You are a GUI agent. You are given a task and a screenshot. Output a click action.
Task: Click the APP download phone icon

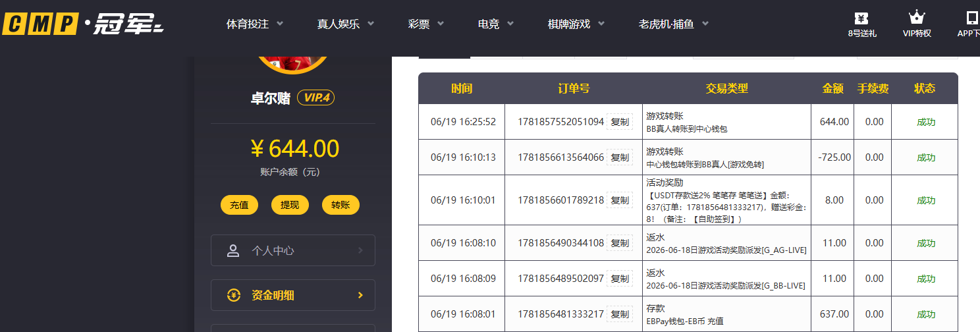(973, 18)
